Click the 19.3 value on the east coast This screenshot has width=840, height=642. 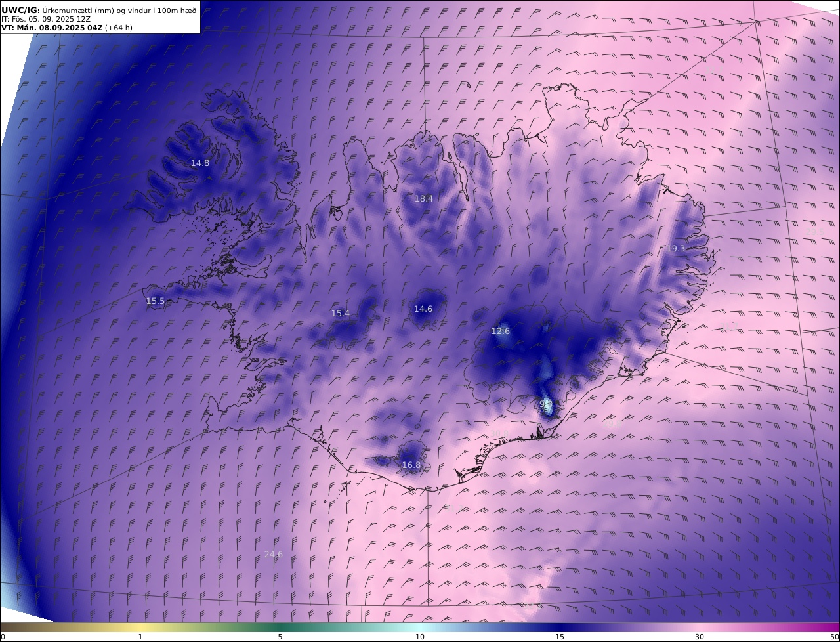point(676,248)
